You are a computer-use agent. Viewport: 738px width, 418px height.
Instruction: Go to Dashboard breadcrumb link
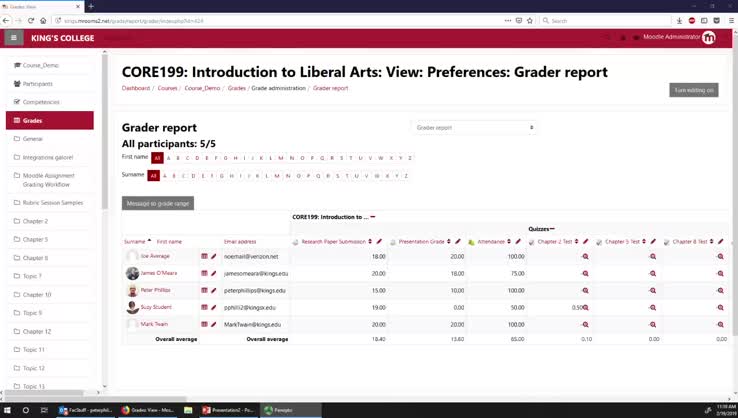pos(136,88)
